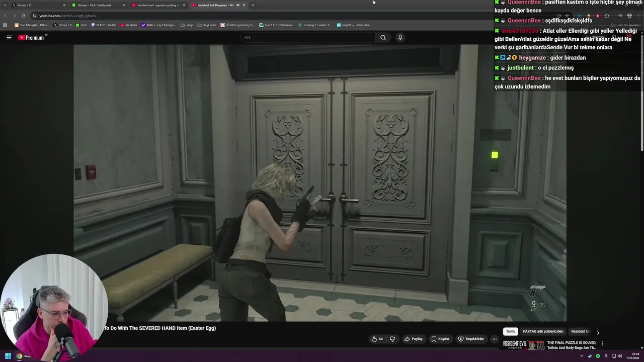Switch to resident evil requiem ending tab
The image size is (644, 362).
(158, 5)
